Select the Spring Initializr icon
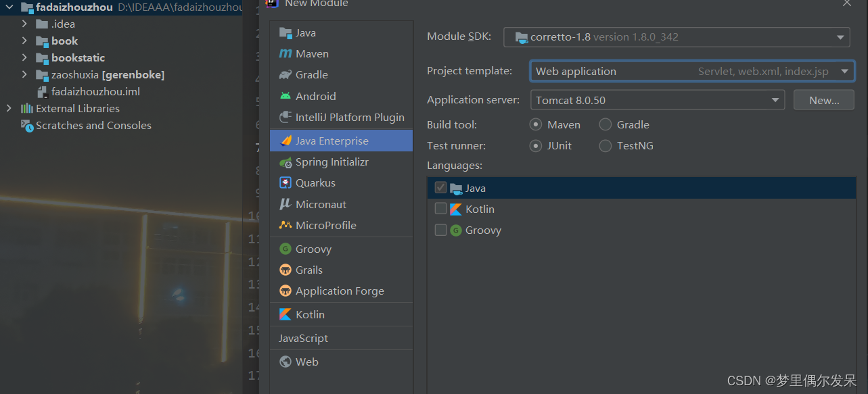This screenshot has height=394, width=868. (285, 162)
